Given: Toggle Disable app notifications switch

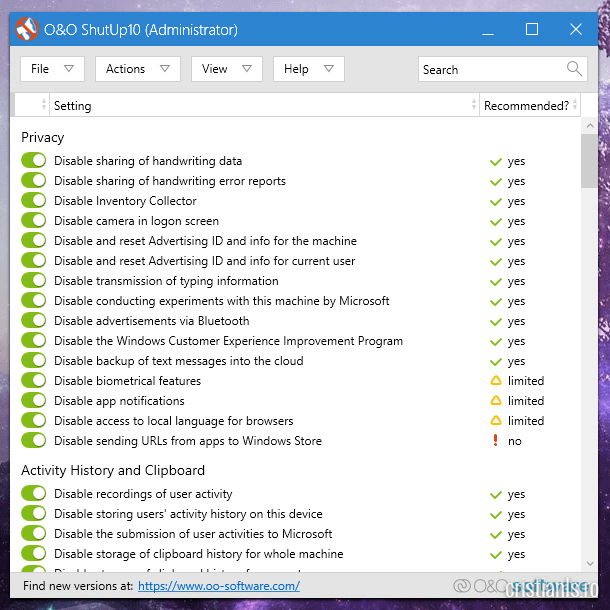Looking at the screenshot, I should [33, 400].
